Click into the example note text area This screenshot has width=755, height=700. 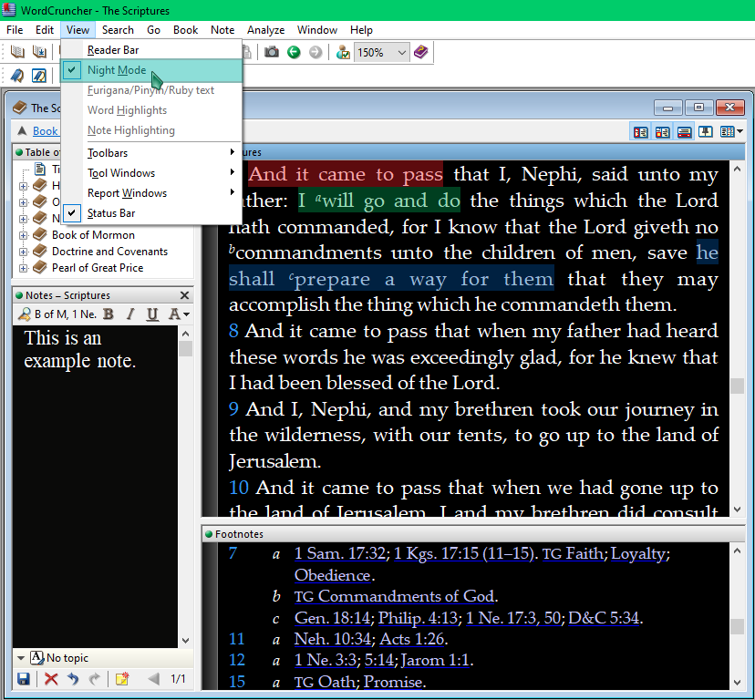[x=96, y=486]
